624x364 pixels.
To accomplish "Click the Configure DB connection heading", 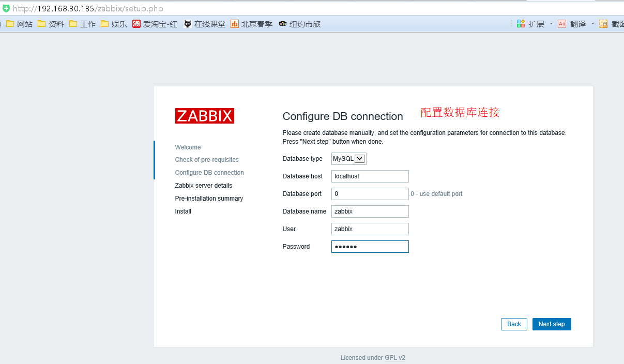I will click(x=343, y=116).
